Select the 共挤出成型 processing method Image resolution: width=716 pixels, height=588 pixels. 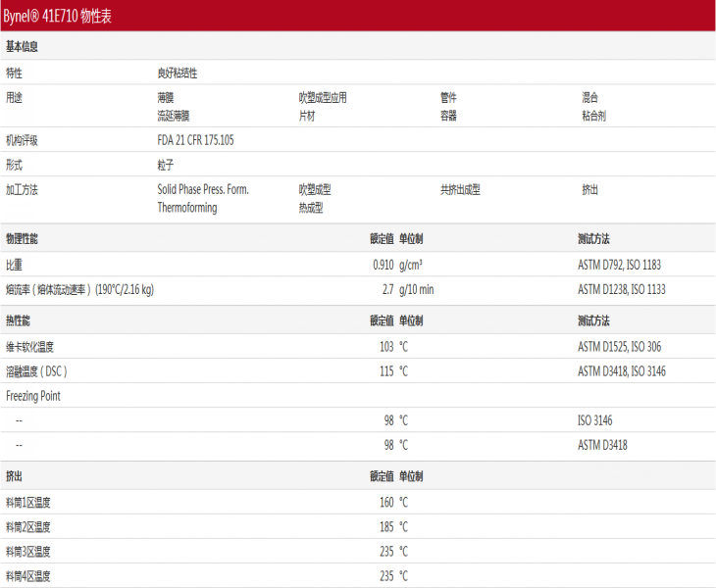(x=460, y=189)
